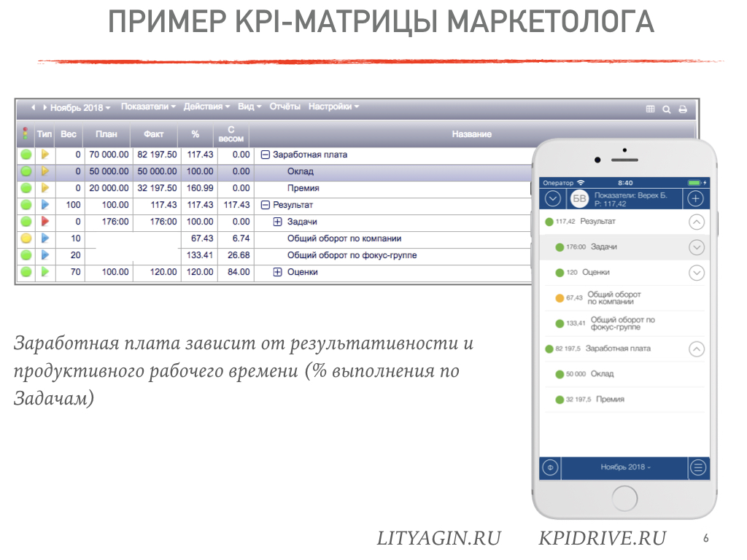Image resolution: width=747 pixels, height=560 pixels.
Task: Click blue type flag of Результат row
Action: pos(45,205)
